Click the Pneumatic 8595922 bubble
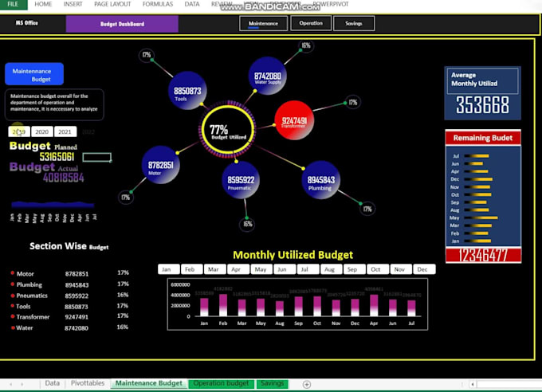 (x=241, y=180)
